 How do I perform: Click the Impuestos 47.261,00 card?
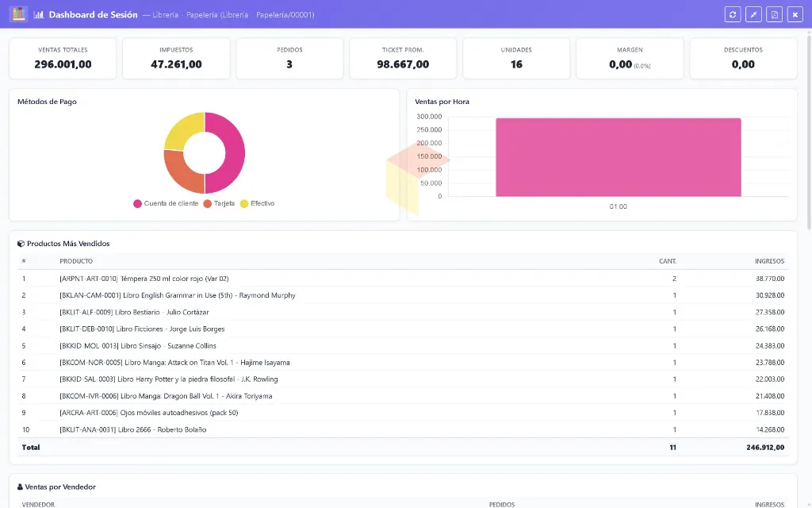coord(176,59)
